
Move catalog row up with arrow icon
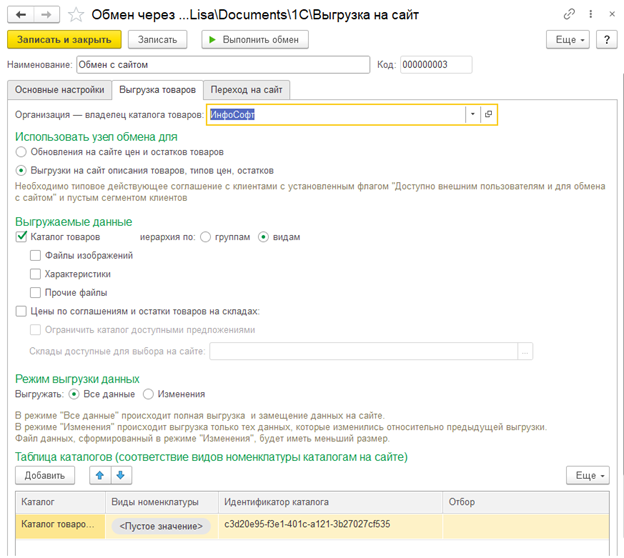click(98, 475)
